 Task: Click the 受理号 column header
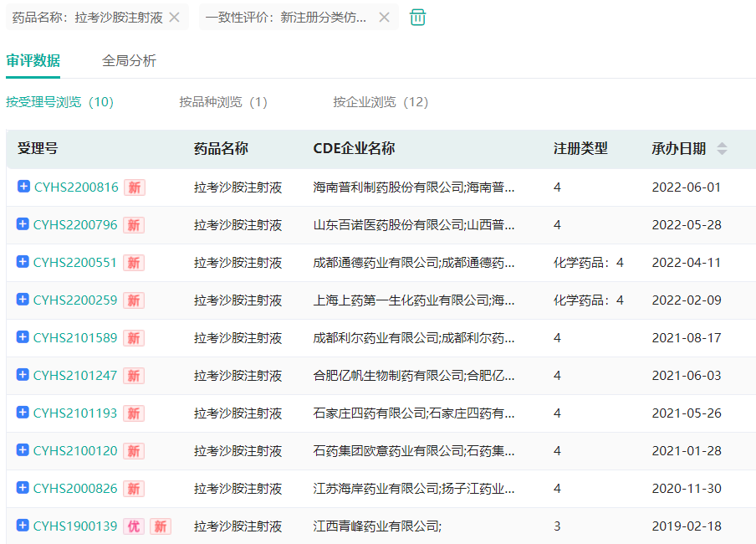38,149
